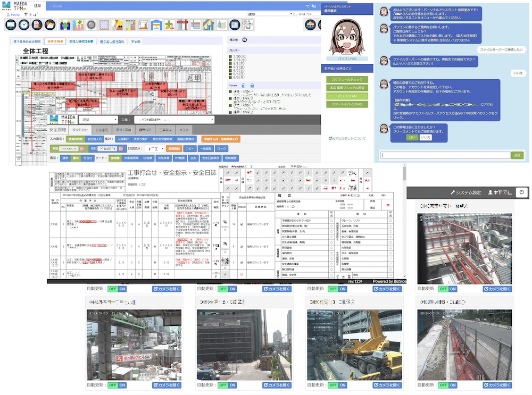This screenshot has width=532, height=395.
Task: Open the cloud people icon at toolbar right
Action: tap(311, 25)
